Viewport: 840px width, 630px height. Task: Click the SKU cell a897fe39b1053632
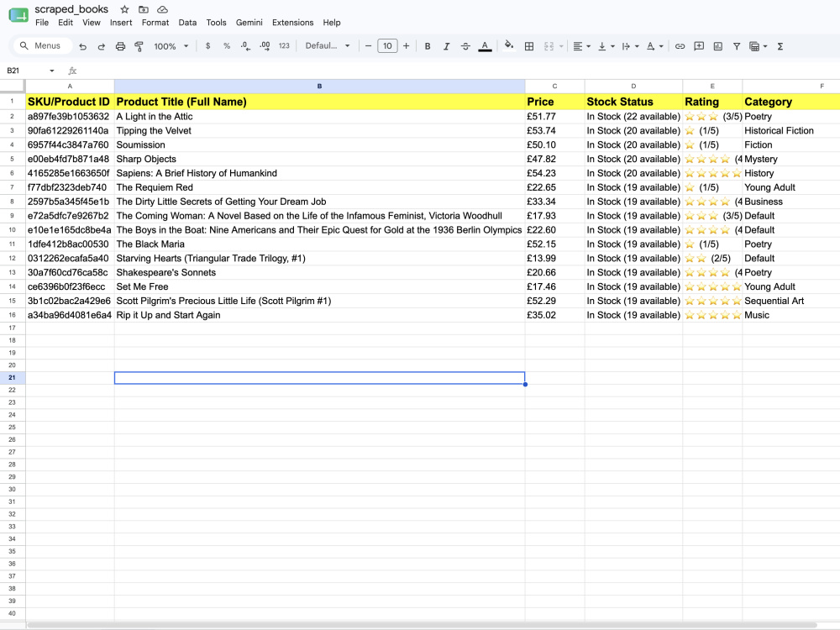(x=70, y=116)
